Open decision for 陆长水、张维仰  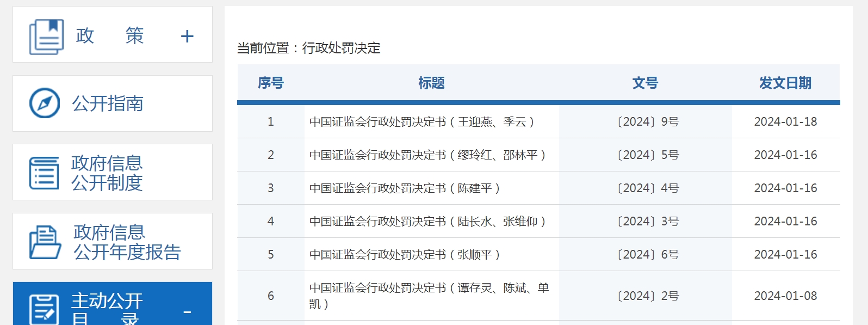pyautogui.click(x=427, y=222)
